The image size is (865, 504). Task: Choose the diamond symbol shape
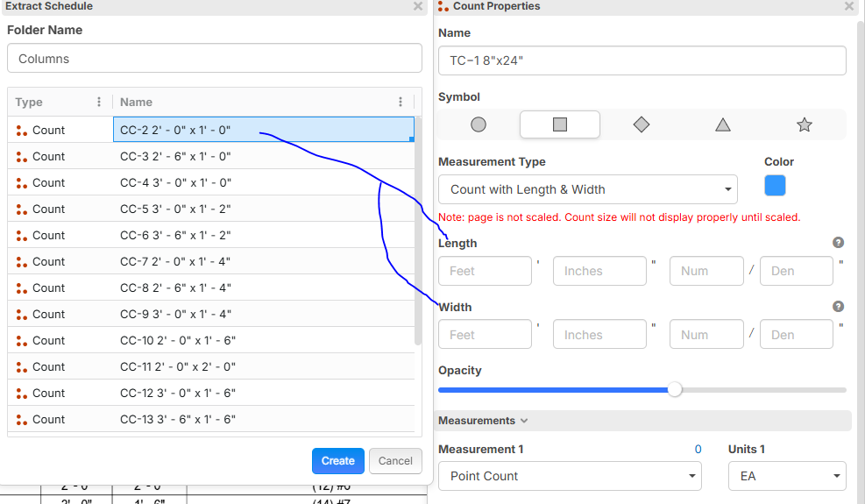click(642, 124)
